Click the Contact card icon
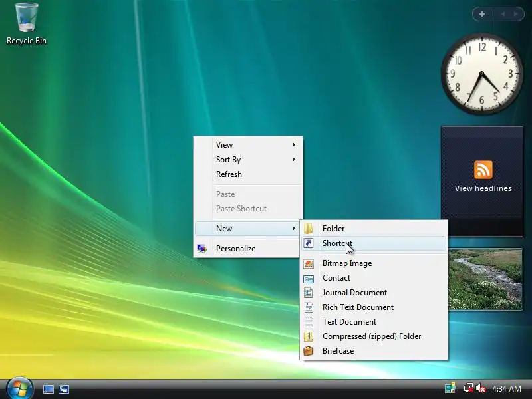The height and width of the screenshot is (399, 532). tap(309, 279)
